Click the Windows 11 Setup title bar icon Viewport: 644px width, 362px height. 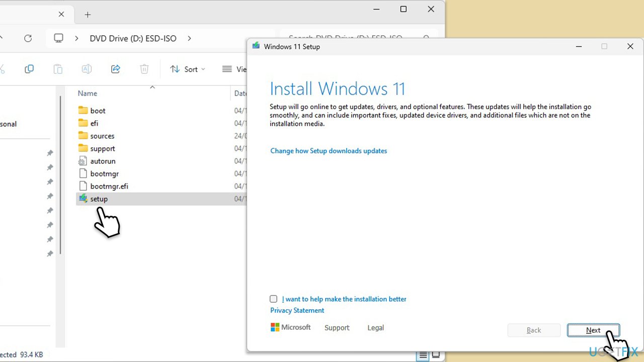[x=256, y=46]
